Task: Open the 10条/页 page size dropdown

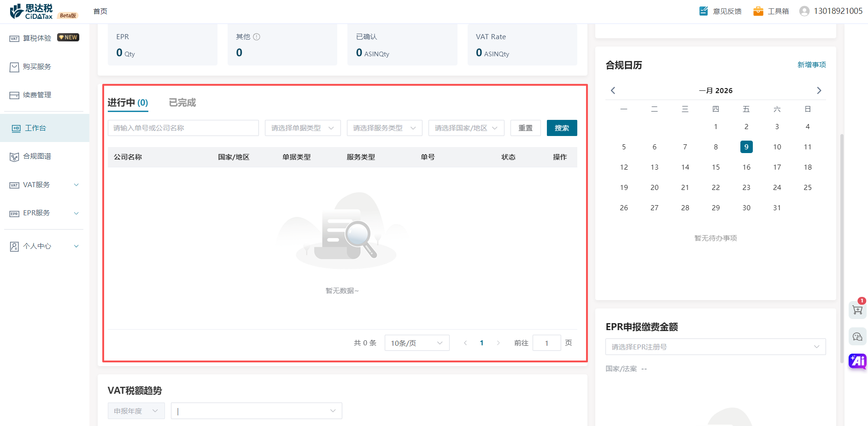Action: (416, 343)
